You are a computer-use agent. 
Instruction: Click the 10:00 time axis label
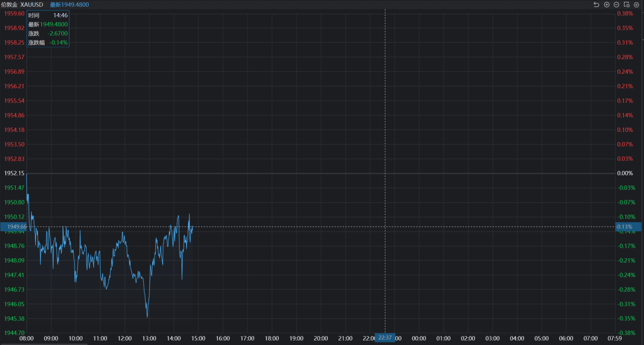pyautogui.click(x=75, y=339)
